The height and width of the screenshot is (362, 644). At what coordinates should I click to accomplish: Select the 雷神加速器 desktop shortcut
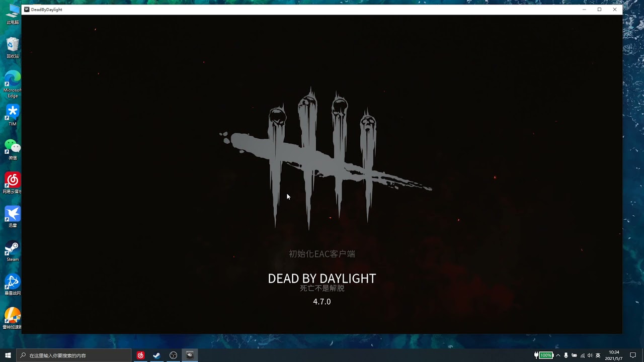pyautogui.click(x=13, y=318)
